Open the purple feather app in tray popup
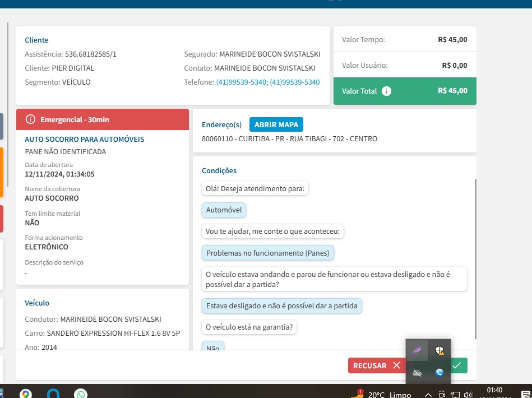Viewport: 532px width, 398px height. point(417,350)
